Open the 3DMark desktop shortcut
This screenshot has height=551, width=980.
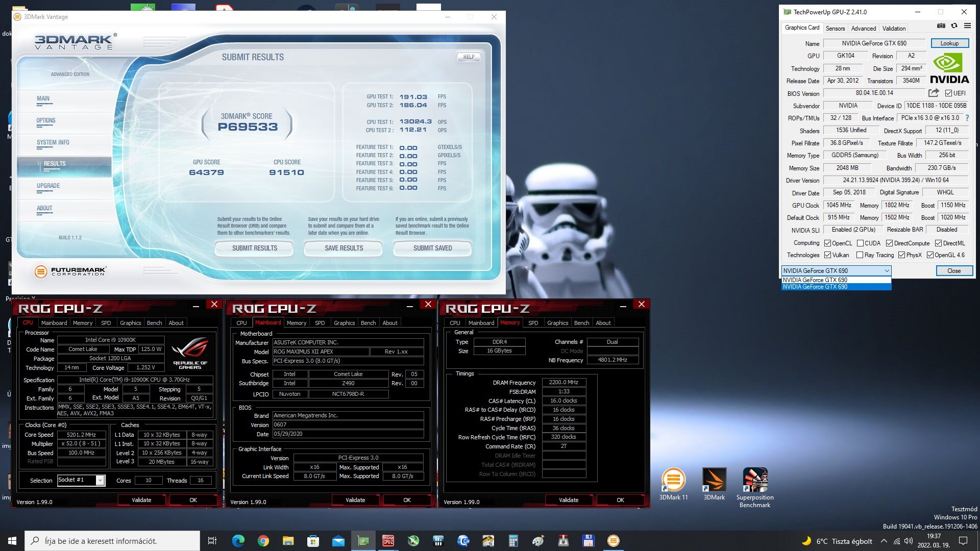(714, 485)
